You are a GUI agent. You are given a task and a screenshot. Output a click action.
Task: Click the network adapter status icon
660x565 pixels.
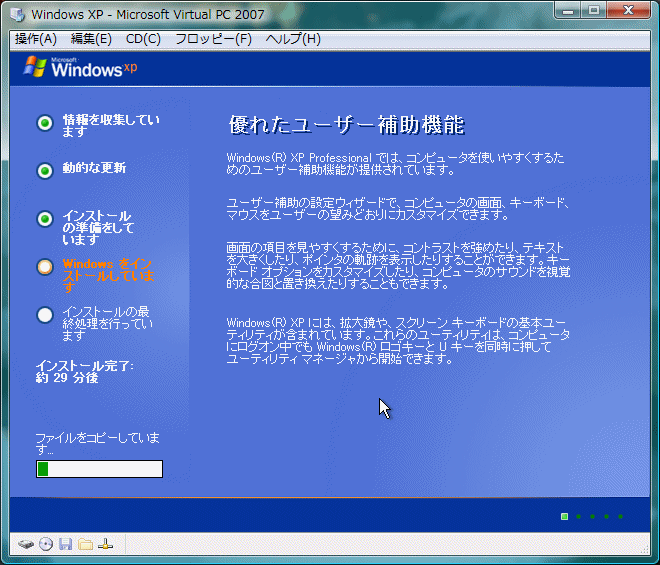tap(105, 544)
